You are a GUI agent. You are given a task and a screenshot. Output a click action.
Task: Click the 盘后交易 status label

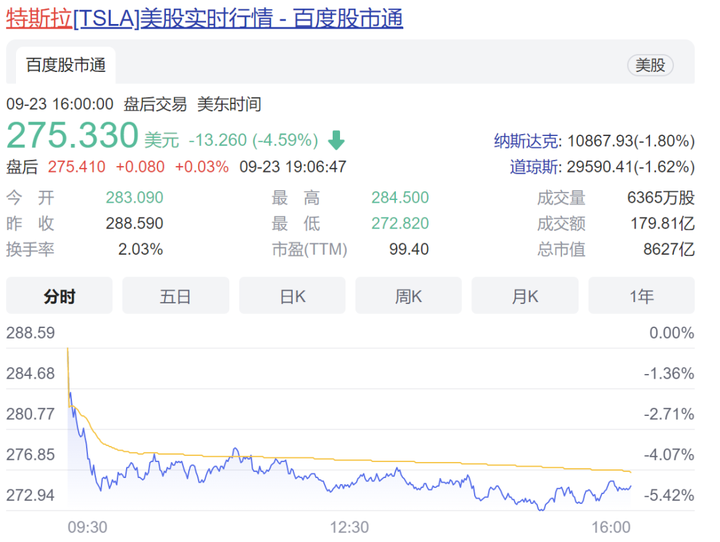pos(155,104)
